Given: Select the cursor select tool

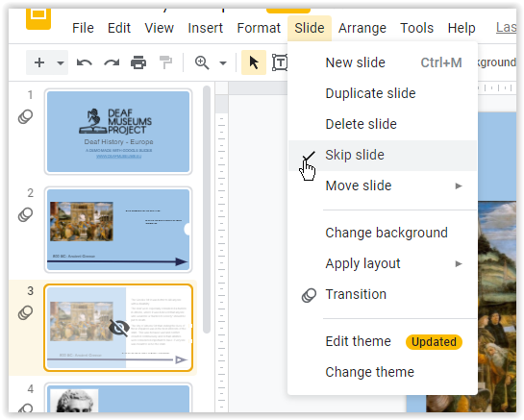Looking at the screenshot, I should pos(254,62).
